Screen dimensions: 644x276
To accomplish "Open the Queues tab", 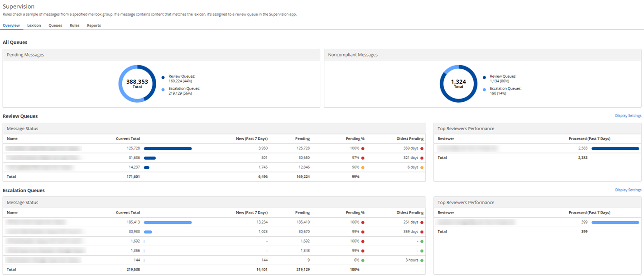I will point(55,25).
